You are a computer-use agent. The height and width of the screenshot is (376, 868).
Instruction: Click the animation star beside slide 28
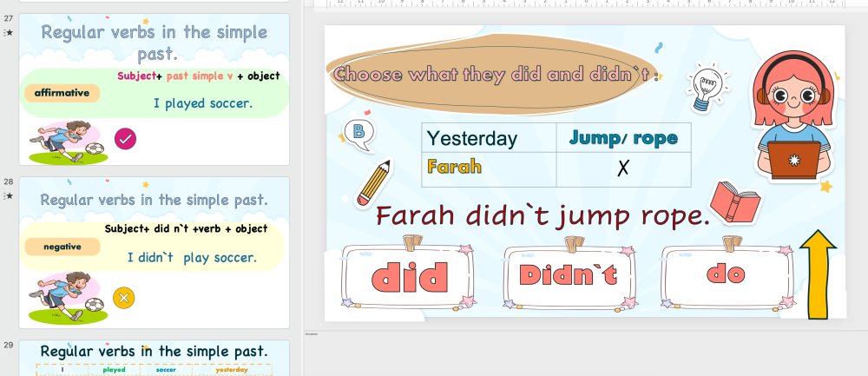(9, 196)
